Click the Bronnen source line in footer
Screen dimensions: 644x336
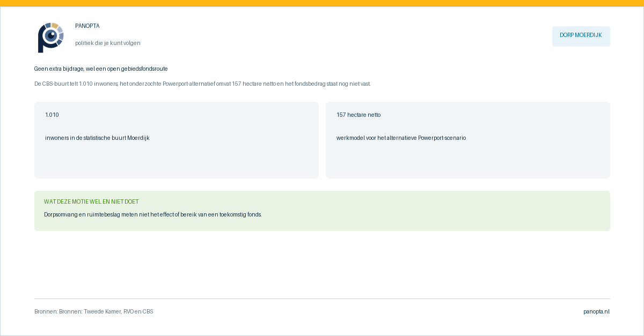(94, 311)
